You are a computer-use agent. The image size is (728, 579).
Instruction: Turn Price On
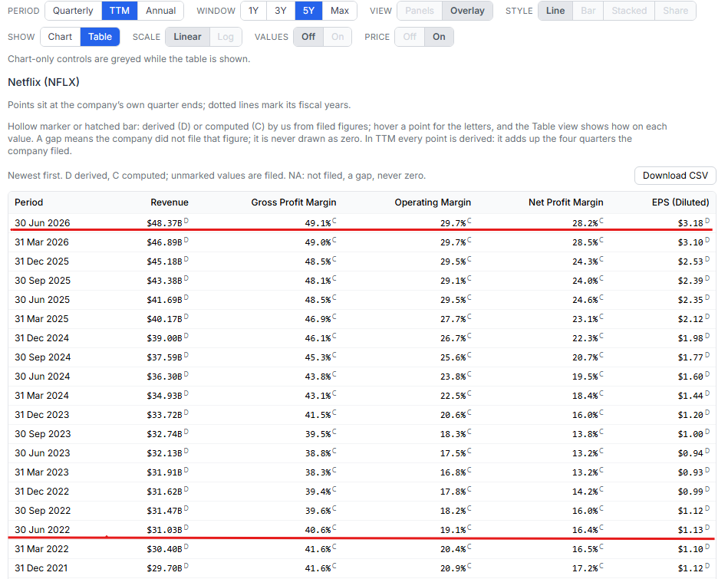tap(439, 37)
